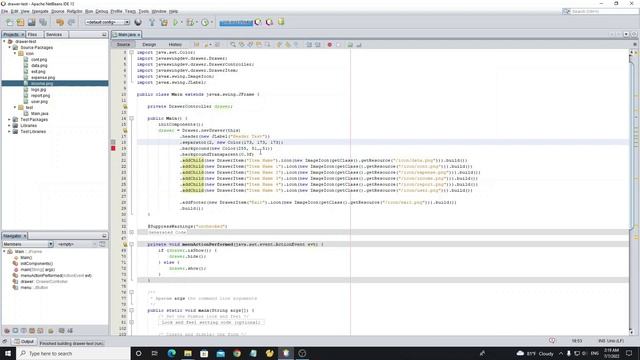The height and width of the screenshot is (360, 640).
Task: Minimize the Navigator panel
Action: tap(104, 236)
